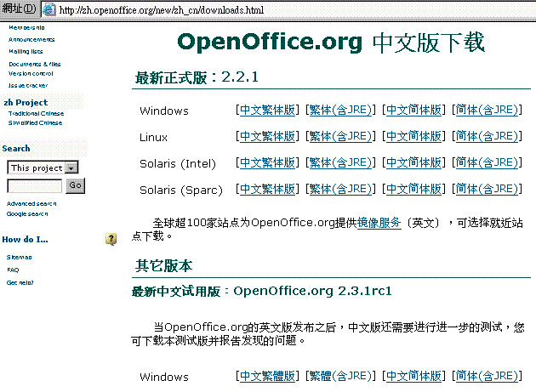Download 2.3.1rc1 Windows 中文简体版

[x=413, y=377]
